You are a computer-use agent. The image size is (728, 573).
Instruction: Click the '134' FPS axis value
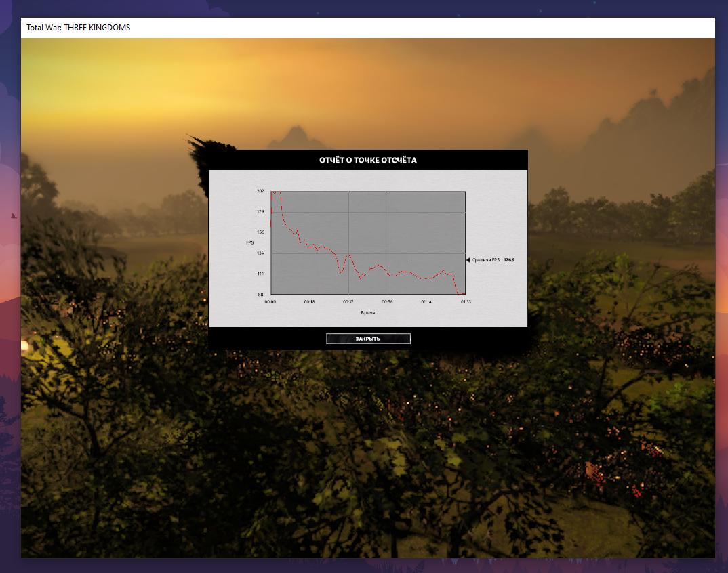click(260, 253)
